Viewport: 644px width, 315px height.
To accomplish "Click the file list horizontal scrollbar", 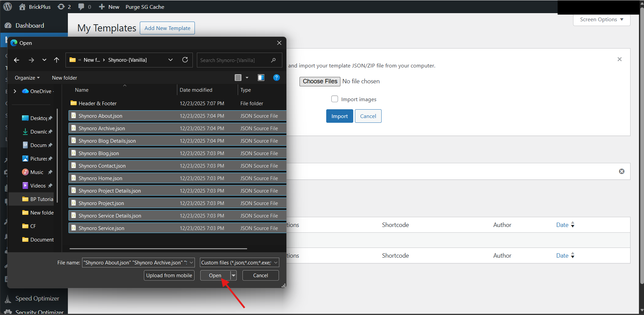I will [x=158, y=249].
